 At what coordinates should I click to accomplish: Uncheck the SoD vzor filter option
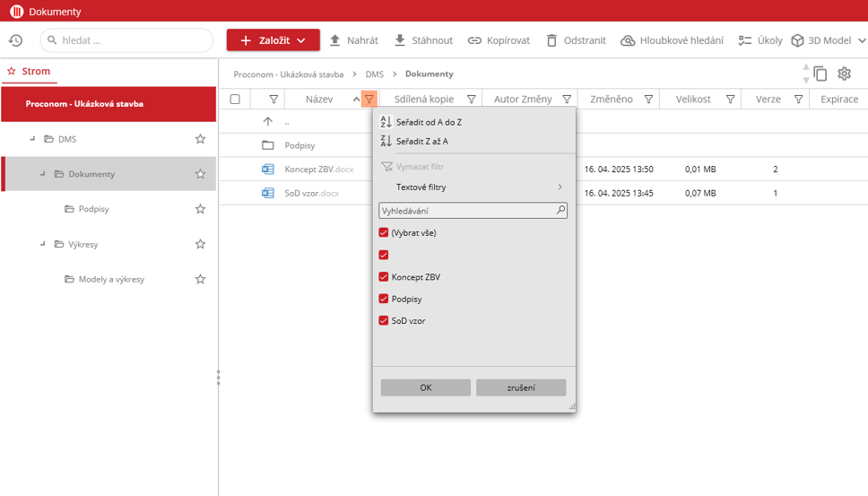click(384, 320)
